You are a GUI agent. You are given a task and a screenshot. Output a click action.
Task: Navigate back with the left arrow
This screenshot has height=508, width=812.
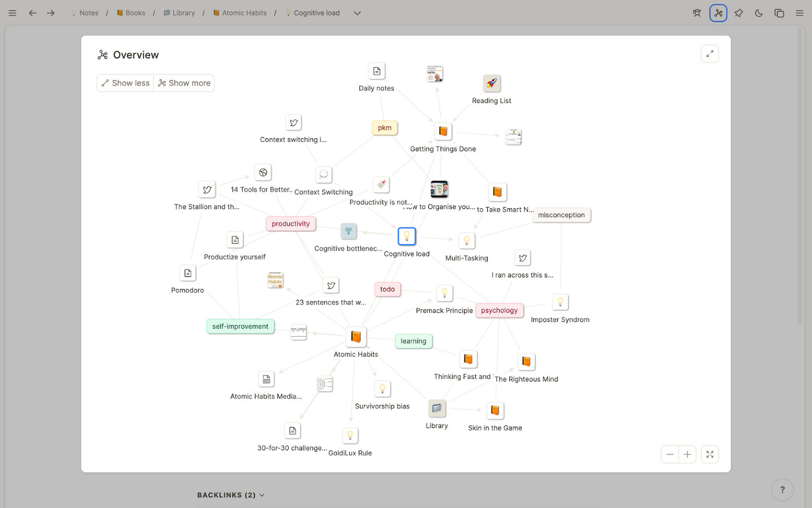tap(32, 13)
